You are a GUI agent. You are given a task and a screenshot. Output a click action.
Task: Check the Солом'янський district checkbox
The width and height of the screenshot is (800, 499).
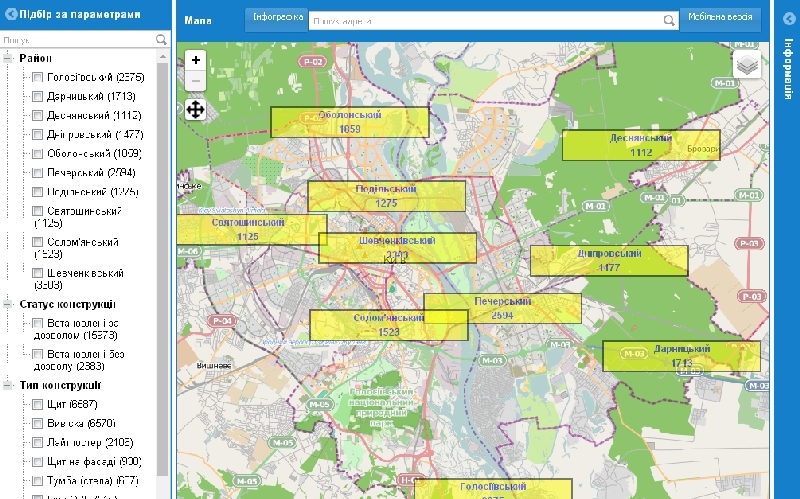[37, 242]
